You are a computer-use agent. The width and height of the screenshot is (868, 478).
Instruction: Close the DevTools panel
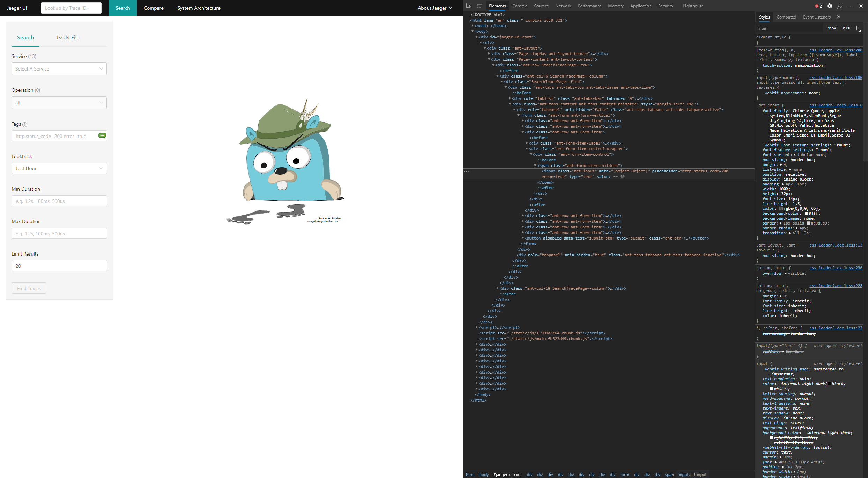tap(861, 6)
